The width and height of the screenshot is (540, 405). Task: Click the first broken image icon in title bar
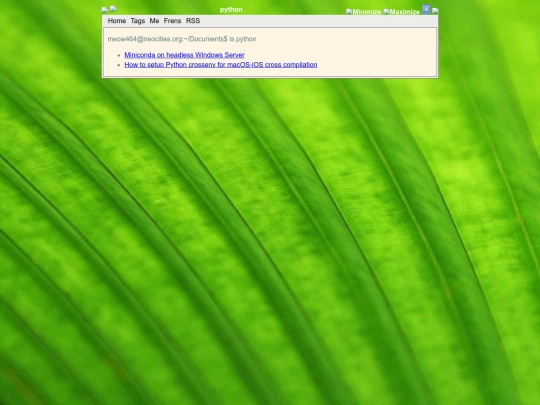105,10
